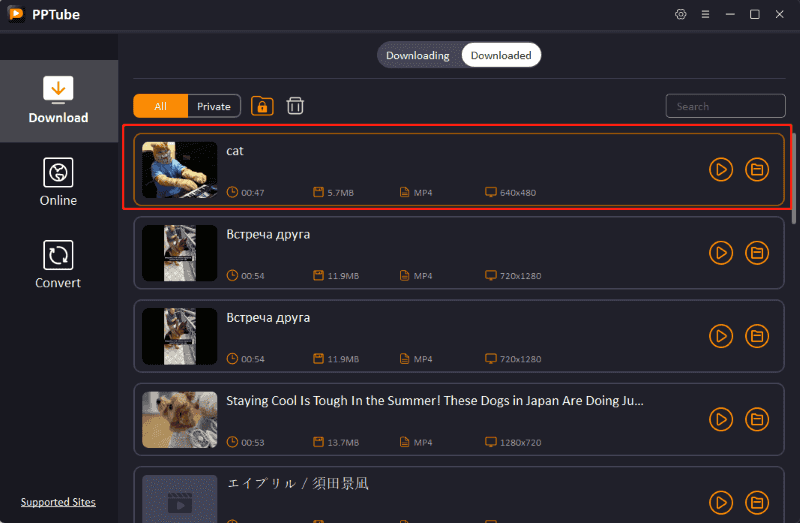
Task: Click the first Встреча друга thumbnail
Action: coord(180,253)
